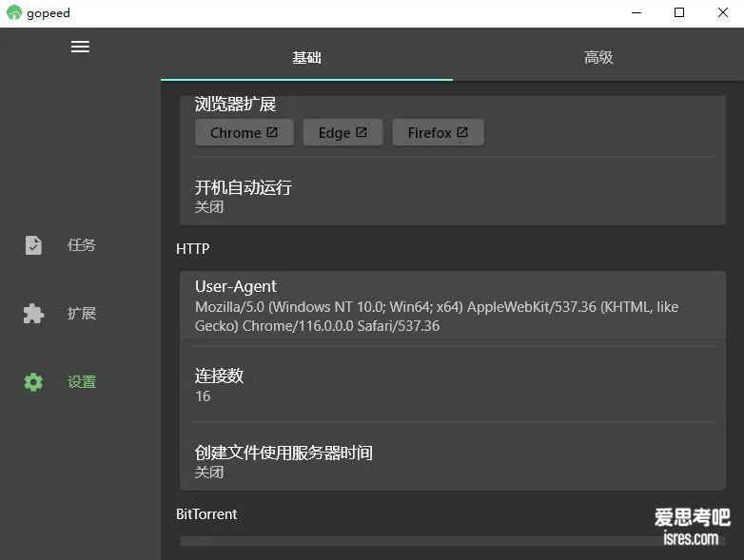Click the BitTorrent section heading
The width and height of the screenshot is (744, 560).
206,514
